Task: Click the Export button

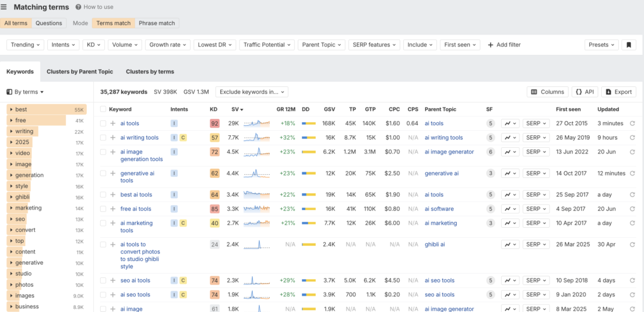Action: coord(619,92)
